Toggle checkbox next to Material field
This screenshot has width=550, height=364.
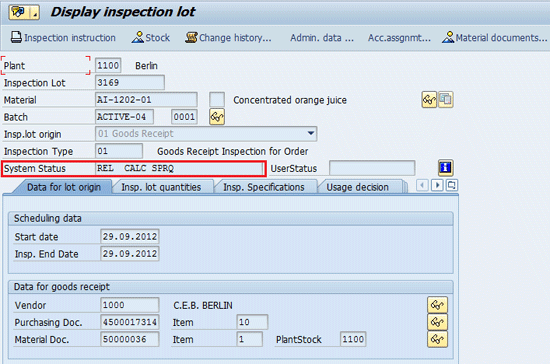[x=217, y=100]
